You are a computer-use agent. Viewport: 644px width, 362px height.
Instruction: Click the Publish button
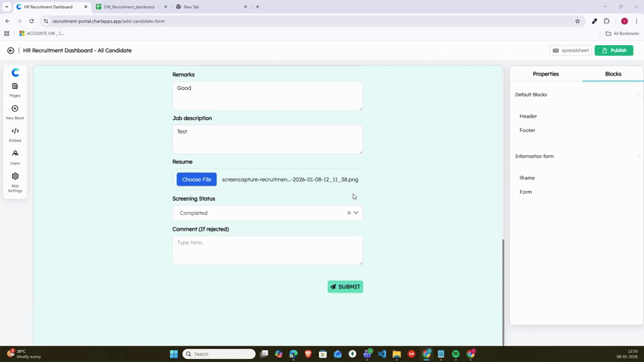click(614, 51)
